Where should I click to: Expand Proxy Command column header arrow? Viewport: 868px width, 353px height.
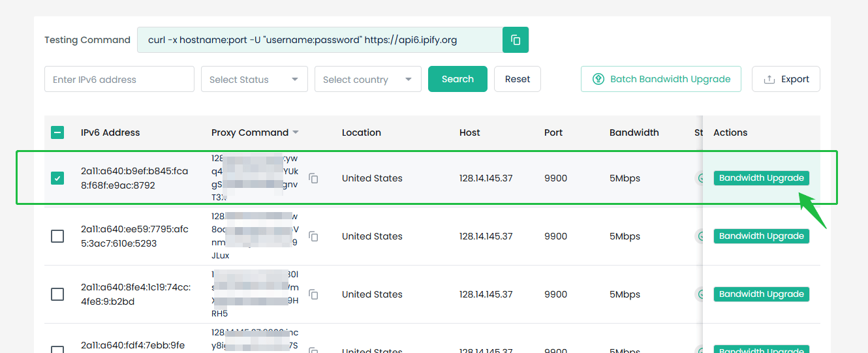[x=296, y=132]
